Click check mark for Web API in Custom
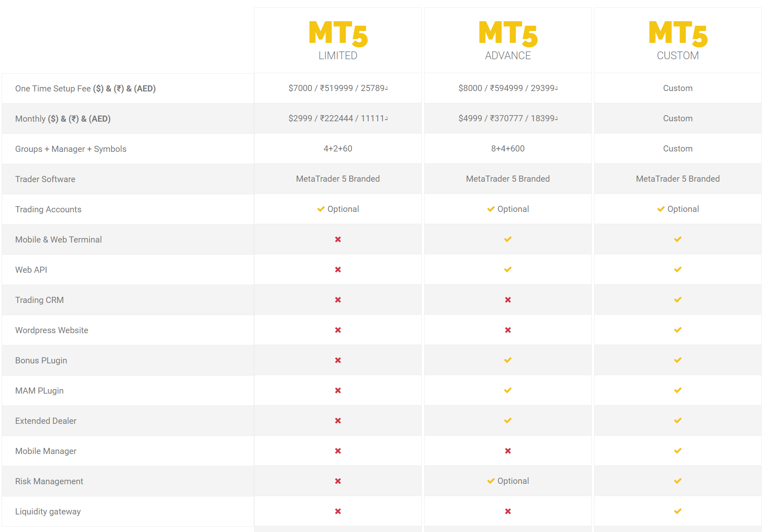The height and width of the screenshot is (532, 767). [x=678, y=269]
